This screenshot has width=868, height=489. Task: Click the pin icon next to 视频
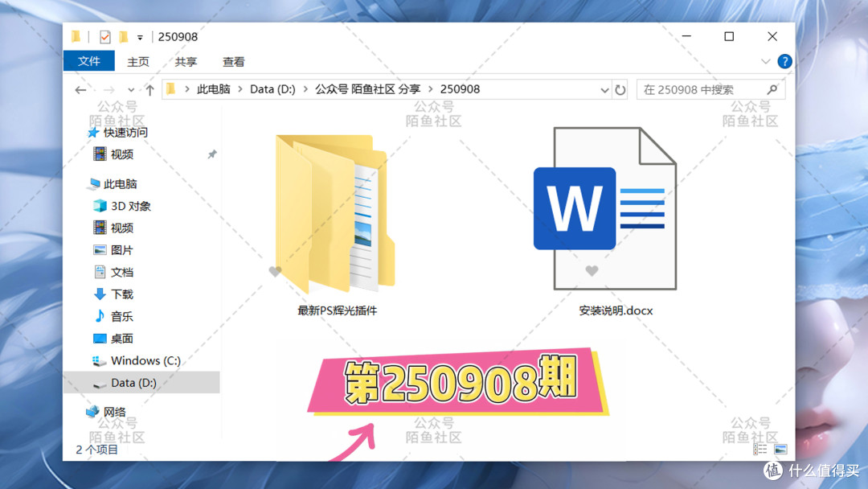click(x=212, y=154)
